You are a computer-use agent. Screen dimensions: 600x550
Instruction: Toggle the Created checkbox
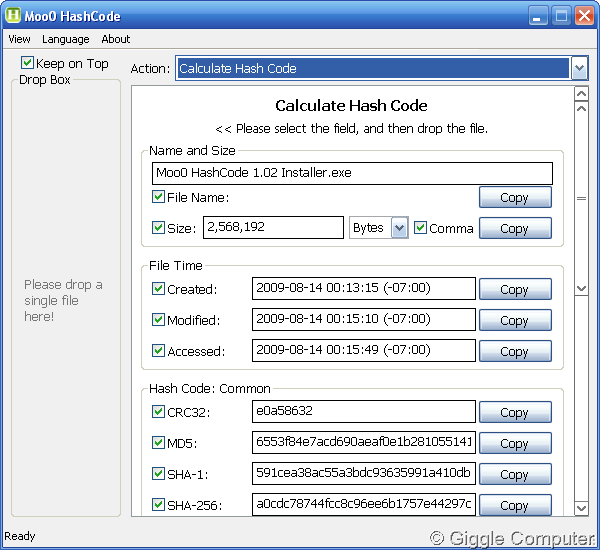[158, 289]
